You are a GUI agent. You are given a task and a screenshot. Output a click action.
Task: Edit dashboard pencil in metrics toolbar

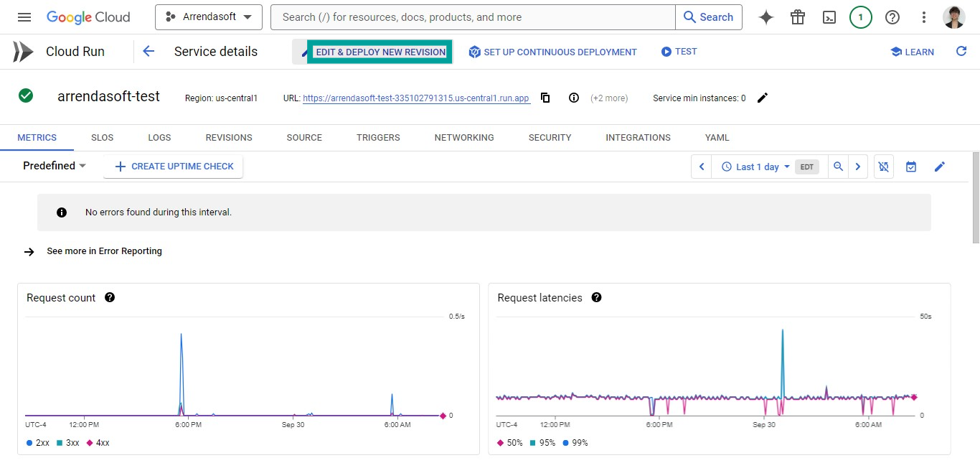(940, 167)
